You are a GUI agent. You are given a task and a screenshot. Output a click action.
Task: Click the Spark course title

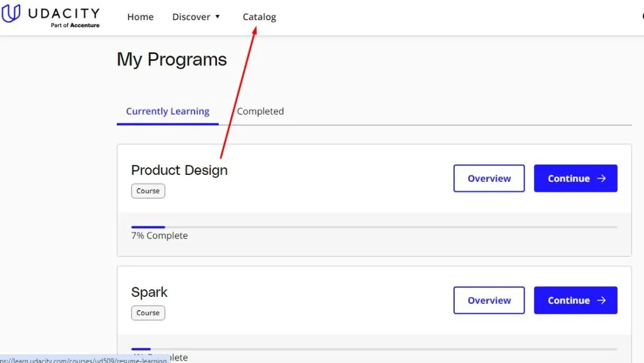point(149,292)
